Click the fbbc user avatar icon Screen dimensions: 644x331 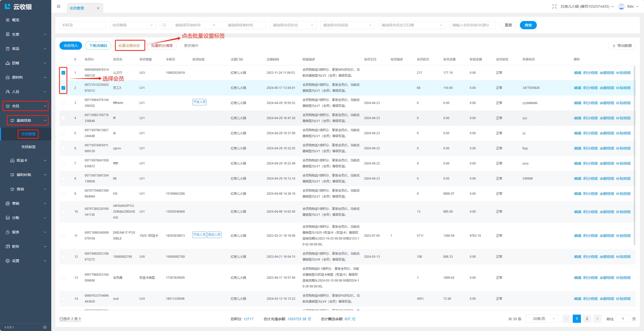[x=621, y=7]
